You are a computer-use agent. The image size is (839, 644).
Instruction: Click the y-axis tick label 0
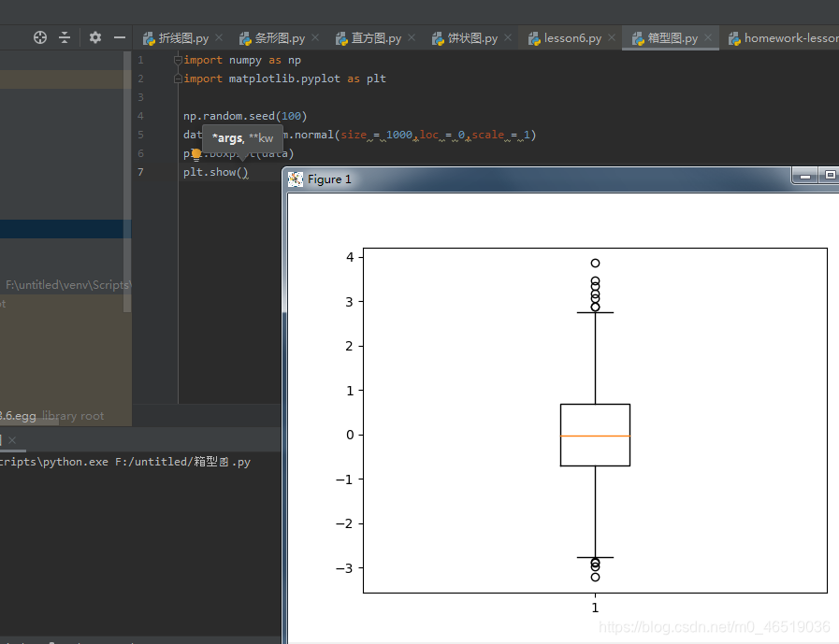coord(350,435)
